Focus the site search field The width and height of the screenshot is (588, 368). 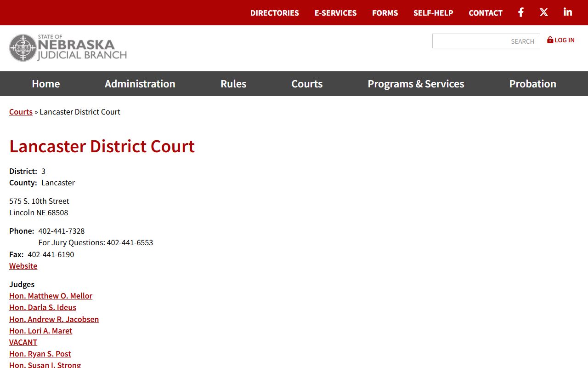coord(486,41)
